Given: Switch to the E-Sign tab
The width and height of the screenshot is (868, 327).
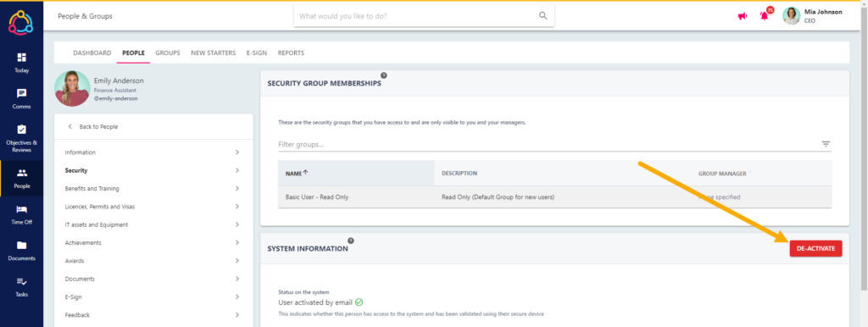Looking at the screenshot, I should coord(257,53).
